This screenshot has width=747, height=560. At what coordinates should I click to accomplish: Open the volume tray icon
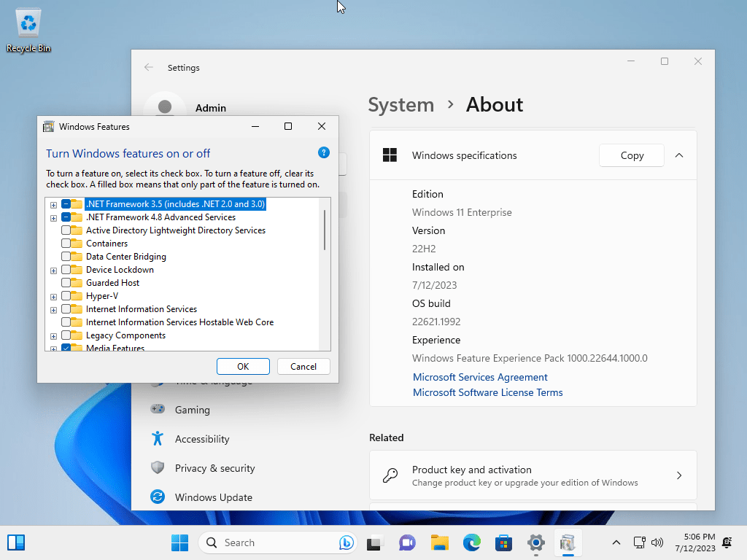click(x=657, y=542)
